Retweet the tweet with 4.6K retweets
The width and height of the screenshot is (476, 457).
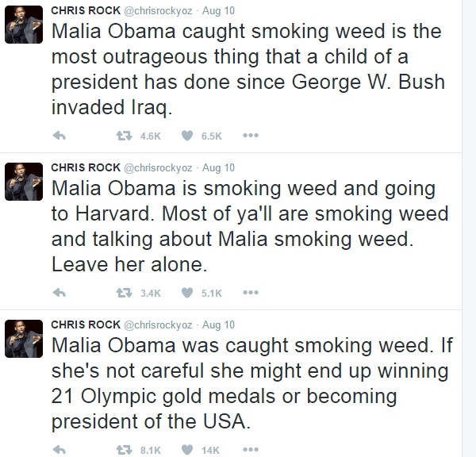[x=125, y=136]
